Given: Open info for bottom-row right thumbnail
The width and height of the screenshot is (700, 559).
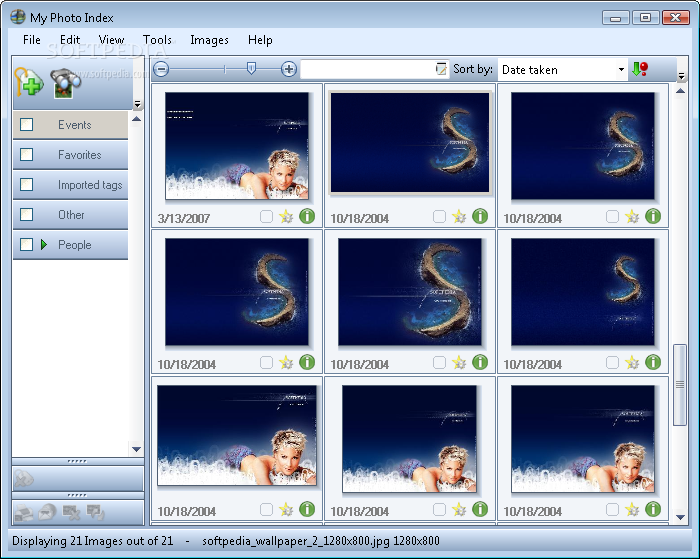Looking at the screenshot, I should pos(653,509).
